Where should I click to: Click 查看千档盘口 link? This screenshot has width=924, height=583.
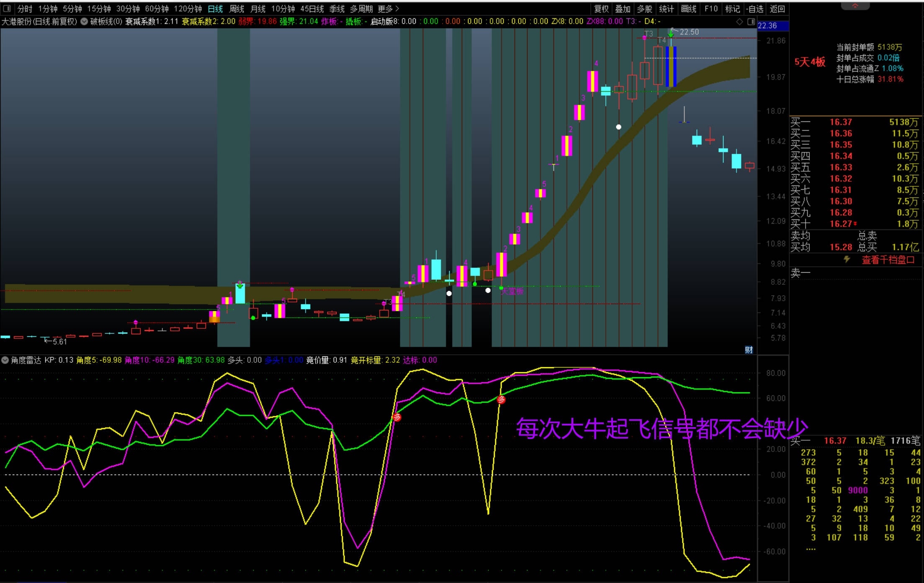[888, 260]
